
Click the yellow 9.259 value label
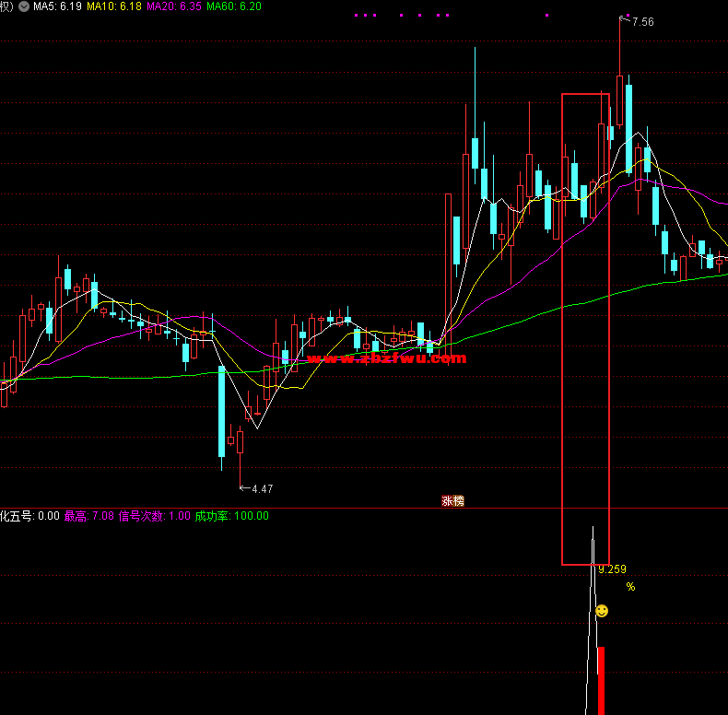tap(612, 569)
